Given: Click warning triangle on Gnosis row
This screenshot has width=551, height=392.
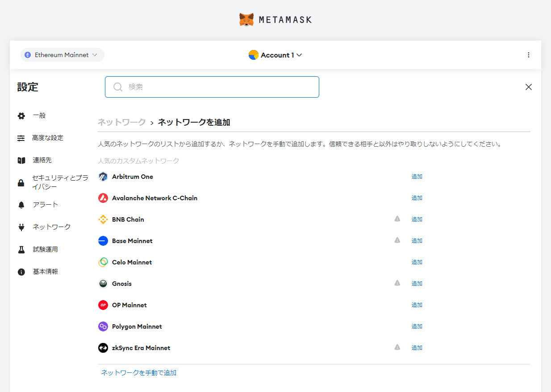Looking at the screenshot, I should point(397,283).
